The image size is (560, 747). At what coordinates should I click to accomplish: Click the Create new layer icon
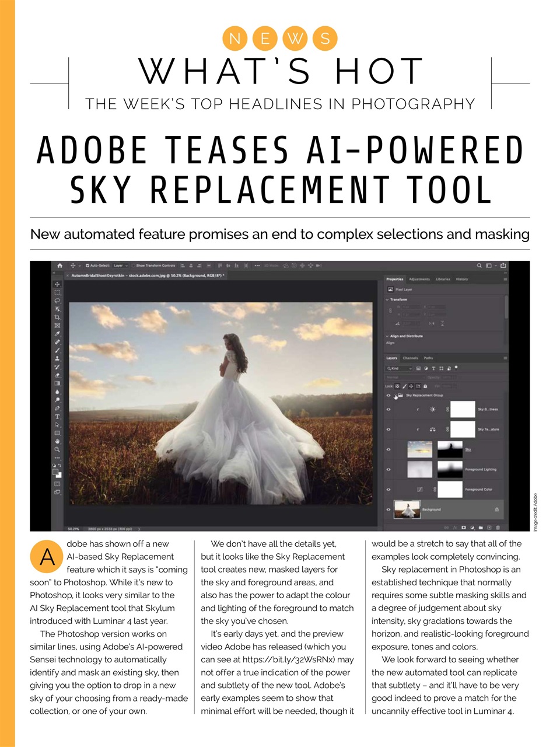(489, 527)
